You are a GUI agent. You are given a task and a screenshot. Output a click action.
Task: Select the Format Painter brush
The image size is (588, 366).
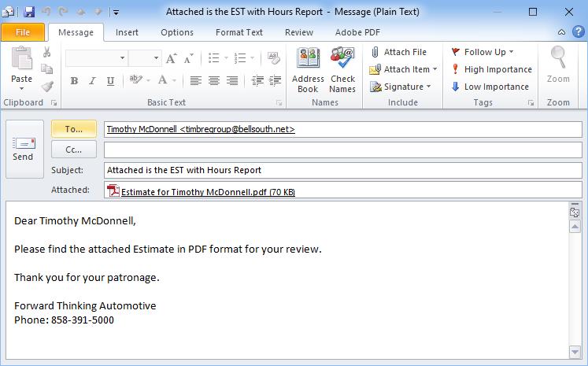(47, 87)
